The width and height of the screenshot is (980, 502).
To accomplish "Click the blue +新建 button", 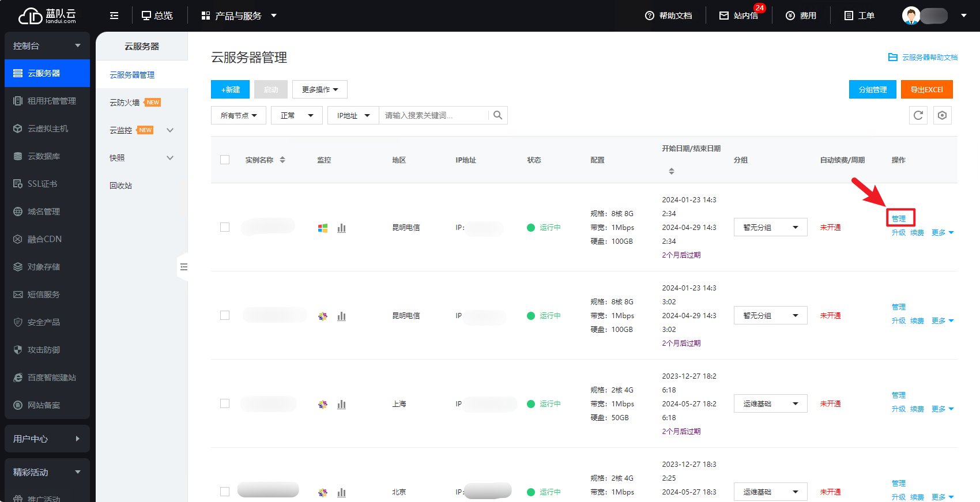I will click(x=230, y=89).
